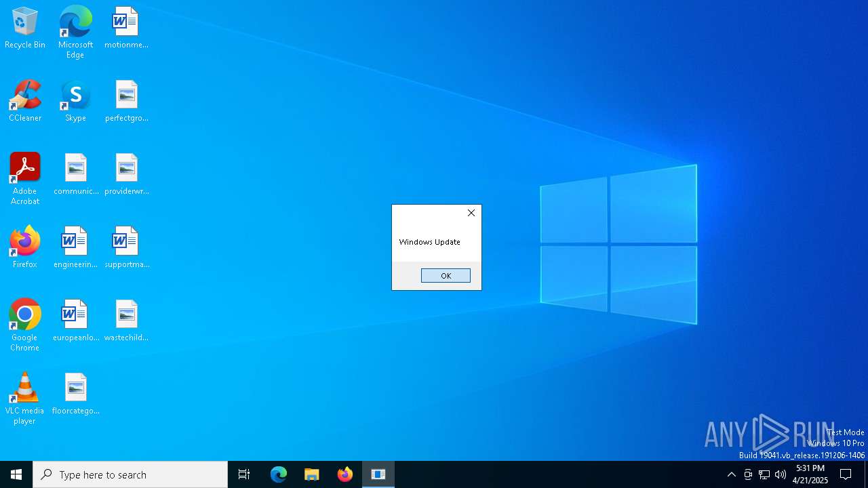Image resolution: width=868 pixels, height=488 pixels.
Task: Launch Microsoft Edge from the desktop
Action: [x=75, y=33]
